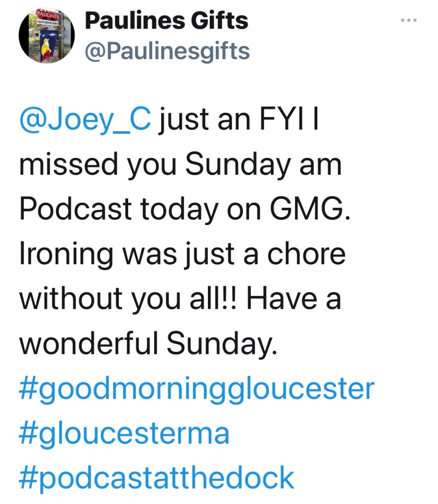Open the Paulines Gifts display name
Screen dimensions: 438x504
coord(167,21)
